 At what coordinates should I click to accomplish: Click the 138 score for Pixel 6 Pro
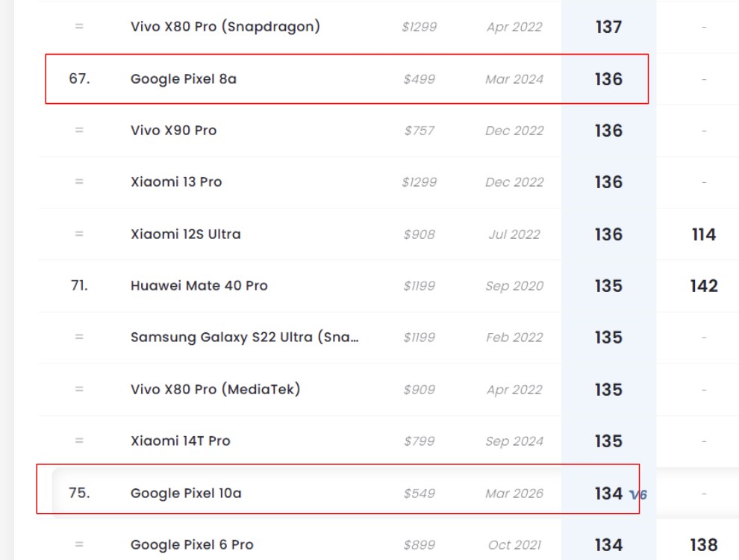click(x=704, y=544)
